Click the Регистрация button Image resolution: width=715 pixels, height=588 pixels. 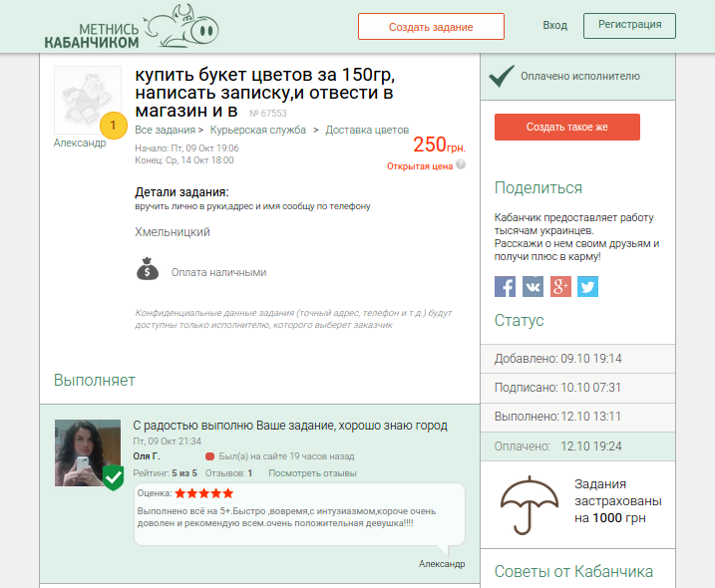629,26
